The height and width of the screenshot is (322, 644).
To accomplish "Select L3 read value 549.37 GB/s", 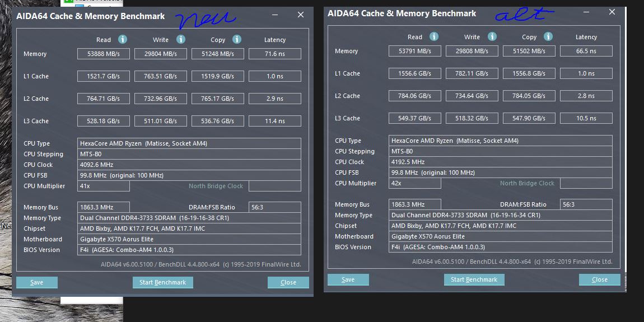I will (415, 118).
